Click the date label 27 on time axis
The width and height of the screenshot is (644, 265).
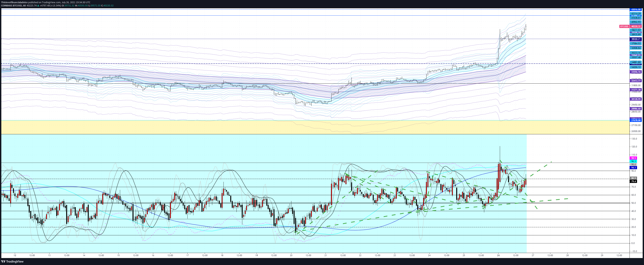tap(533, 255)
